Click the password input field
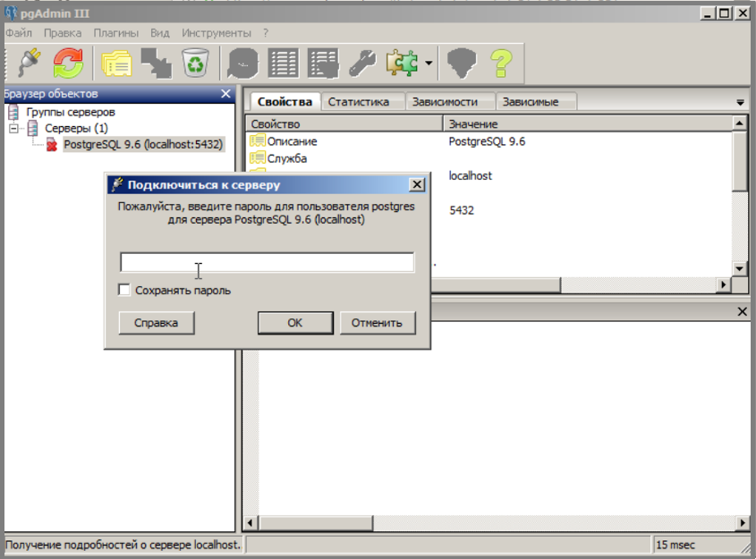 coord(267,263)
